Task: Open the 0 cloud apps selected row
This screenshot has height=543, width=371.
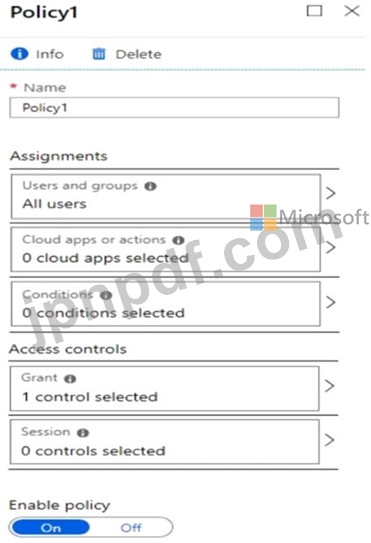Action: click(x=166, y=250)
